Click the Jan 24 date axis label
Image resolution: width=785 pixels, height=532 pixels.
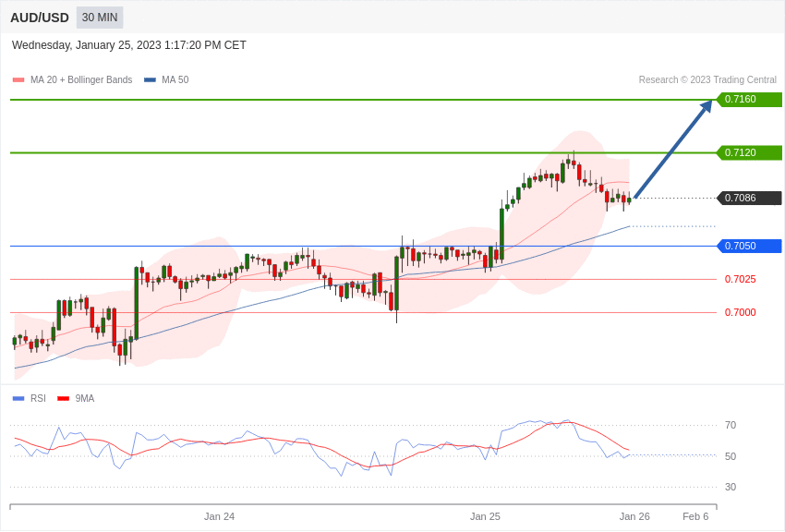(219, 516)
